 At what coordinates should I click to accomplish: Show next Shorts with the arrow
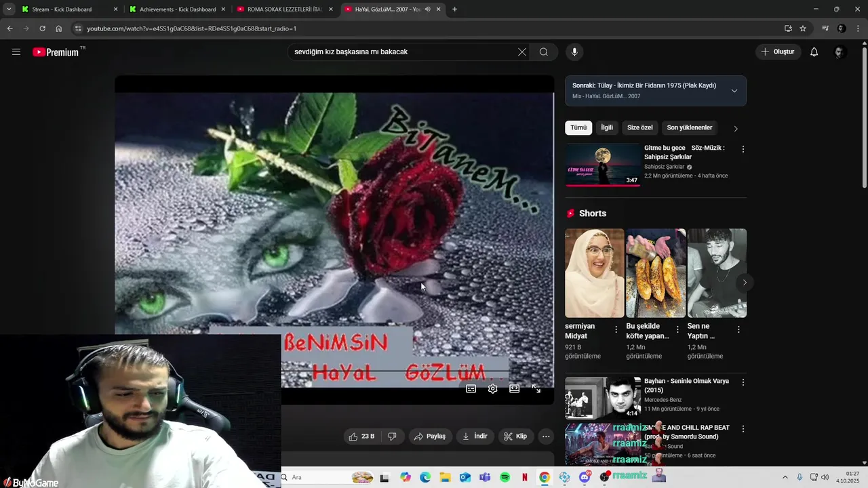pos(745,283)
